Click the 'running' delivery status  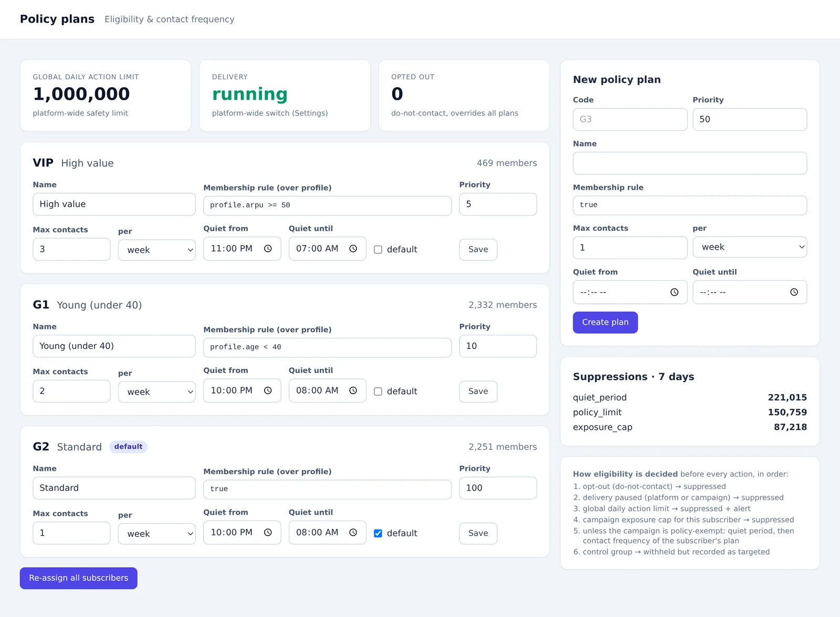[250, 94]
